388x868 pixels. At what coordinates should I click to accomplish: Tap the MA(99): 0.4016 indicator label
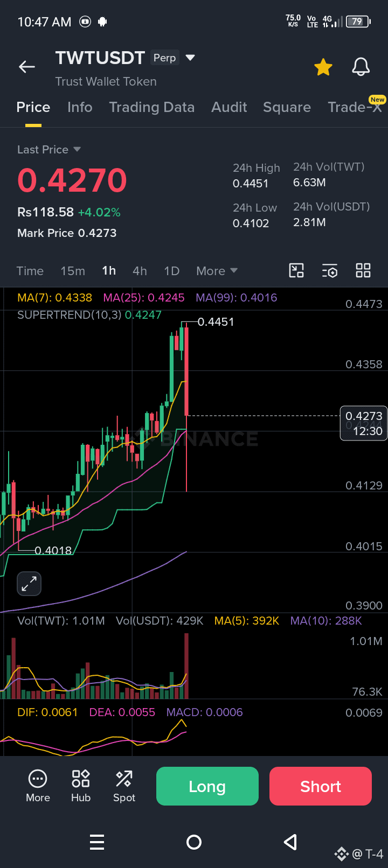coord(237,298)
